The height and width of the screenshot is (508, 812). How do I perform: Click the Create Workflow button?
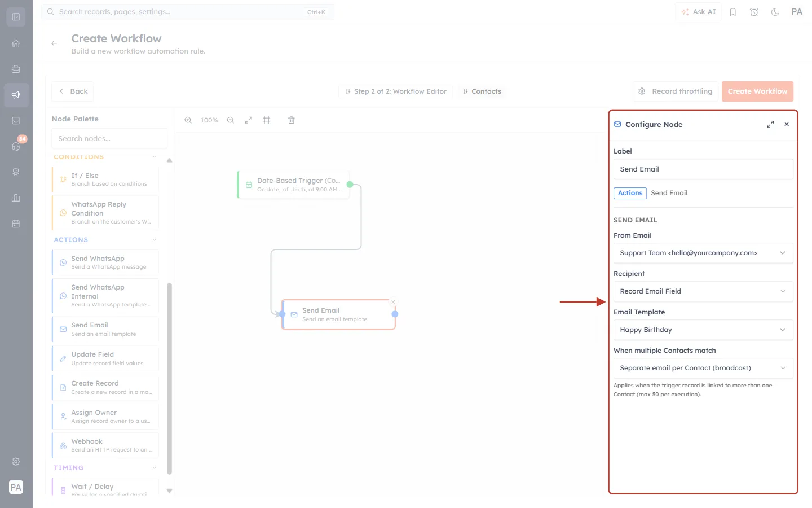757,91
